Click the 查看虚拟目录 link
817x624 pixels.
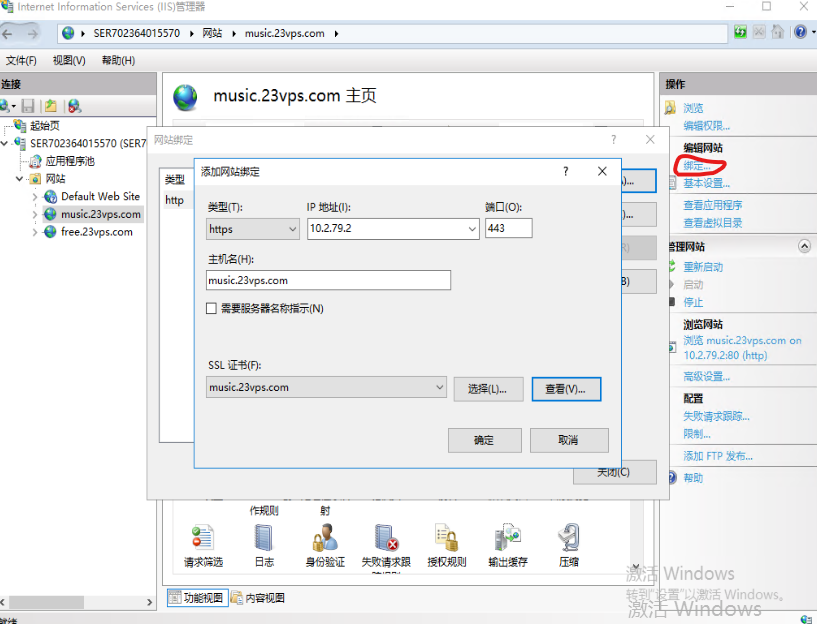pyautogui.click(x=713, y=223)
